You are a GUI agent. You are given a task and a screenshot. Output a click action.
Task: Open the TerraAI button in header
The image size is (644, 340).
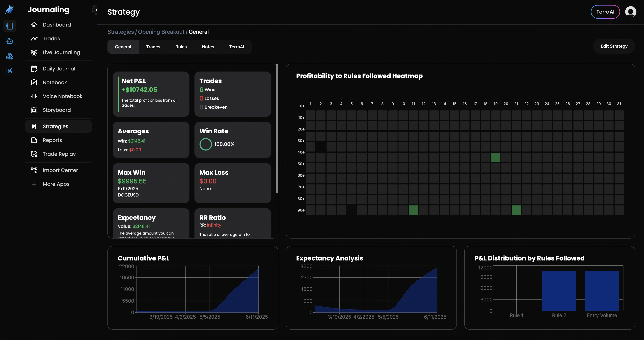[x=605, y=12]
